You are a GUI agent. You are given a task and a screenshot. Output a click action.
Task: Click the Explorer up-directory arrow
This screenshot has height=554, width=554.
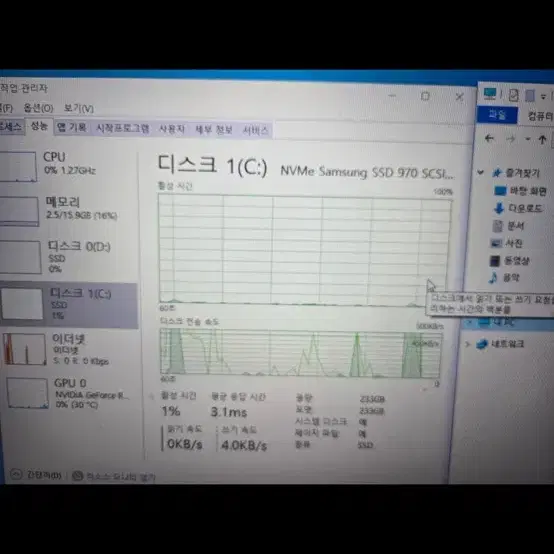click(x=542, y=140)
